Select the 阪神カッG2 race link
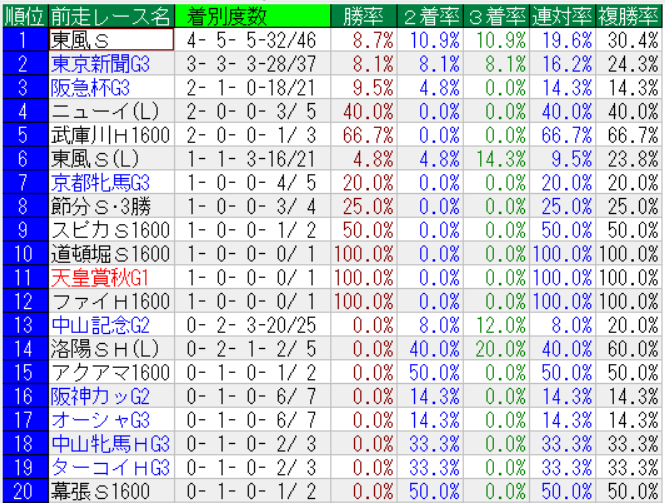 pos(99,396)
